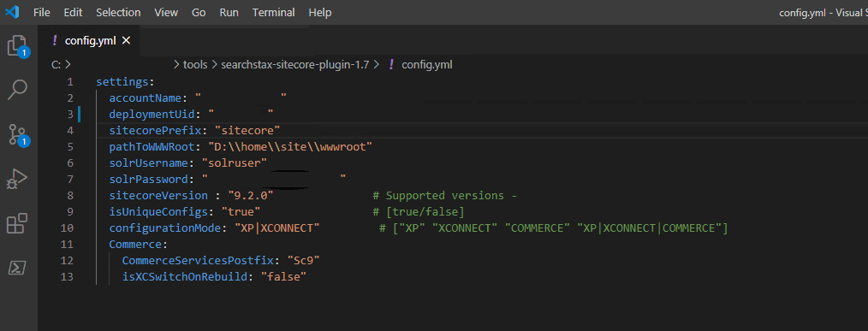Image resolution: width=868 pixels, height=331 pixels.
Task: Click the "Sc9" value
Action: (x=303, y=260)
